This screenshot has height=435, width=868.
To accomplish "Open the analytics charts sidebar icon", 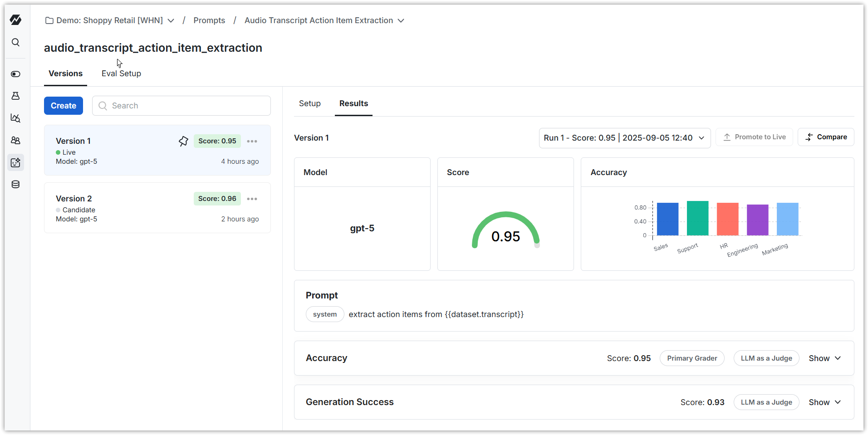I will (x=15, y=118).
